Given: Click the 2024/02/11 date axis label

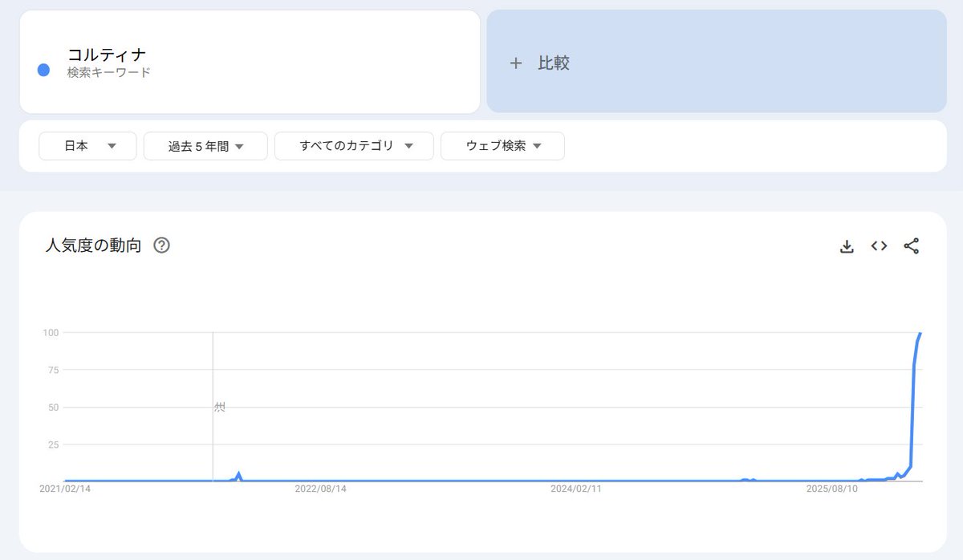Looking at the screenshot, I should [576, 488].
